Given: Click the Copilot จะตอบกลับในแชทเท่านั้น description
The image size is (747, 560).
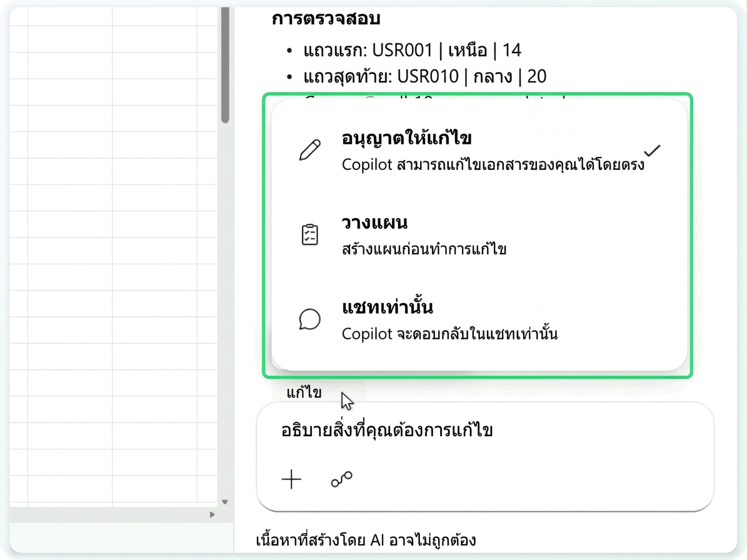Looking at the screenshot, I should pyautogui.click(x=449, y=334).
